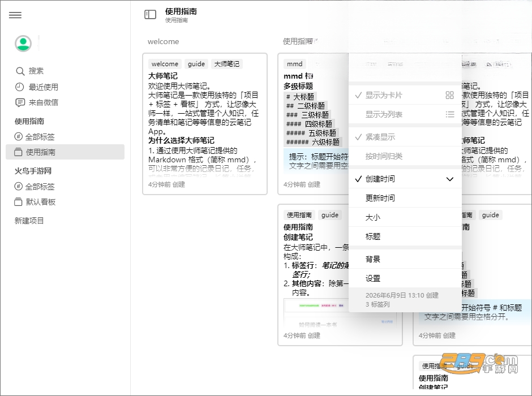The width and height of the screenshot is (532, 396).
Task: Click the chat bubble icon for 来自微信
Action: click(20, 102)
